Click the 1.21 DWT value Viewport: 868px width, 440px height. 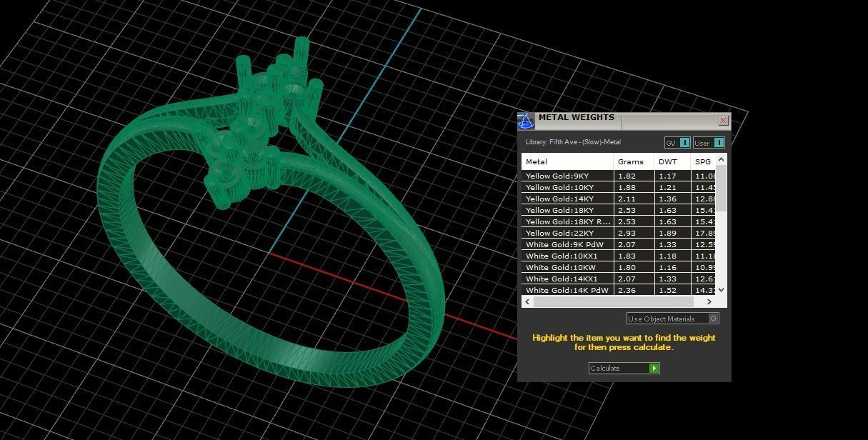667,187
